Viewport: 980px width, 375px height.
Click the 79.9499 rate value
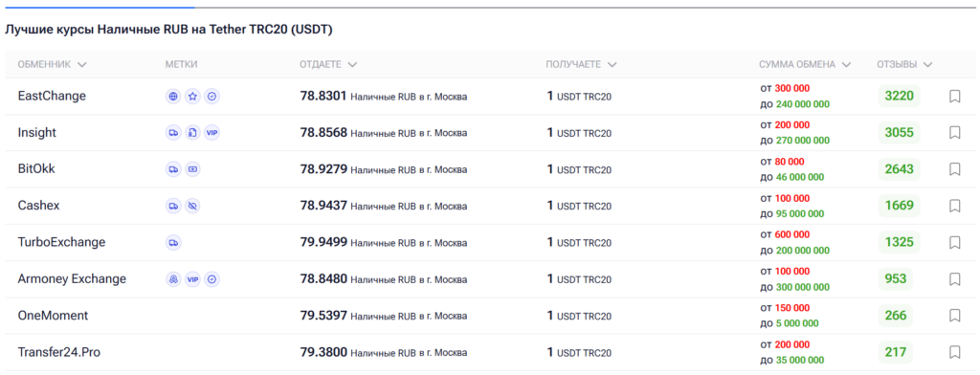click(x=323, y=242)
